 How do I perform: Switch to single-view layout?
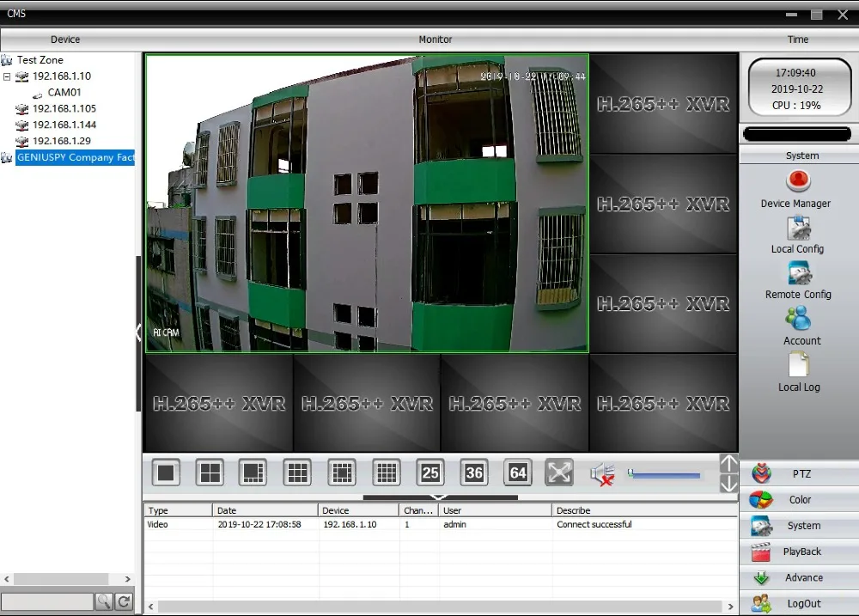point(166,473)
